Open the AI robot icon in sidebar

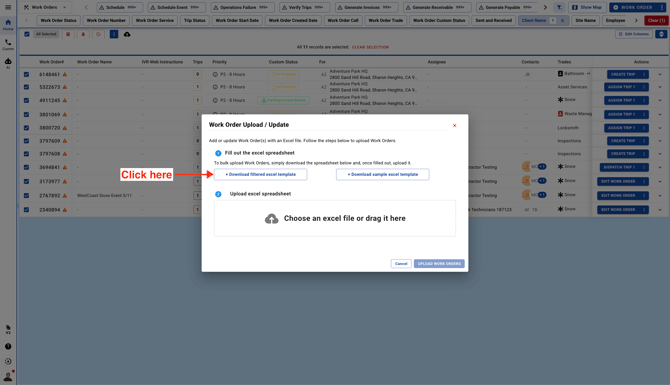click(x=8, y=63)
